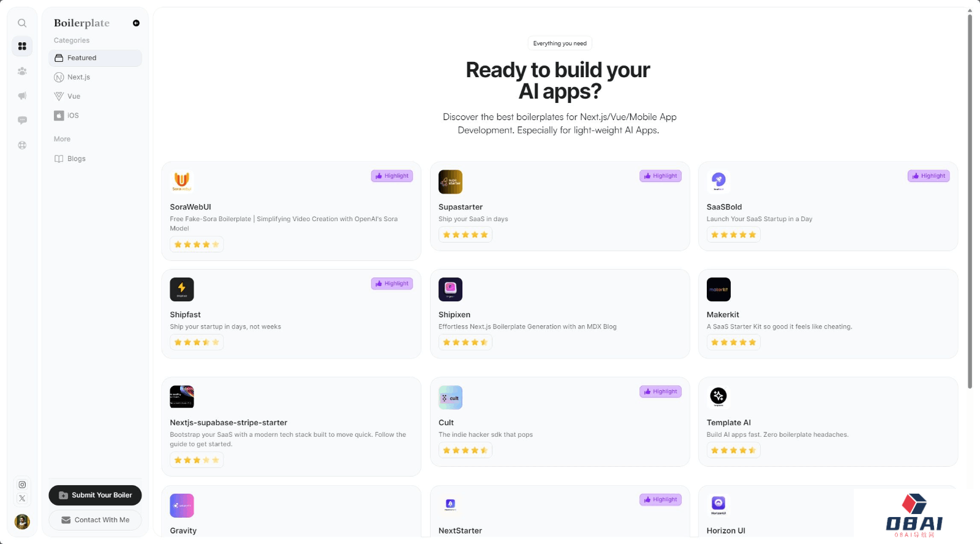
Task: Collapse sidebar with the arrow beside Boilerplate
Action: click(x=136, y=23)
